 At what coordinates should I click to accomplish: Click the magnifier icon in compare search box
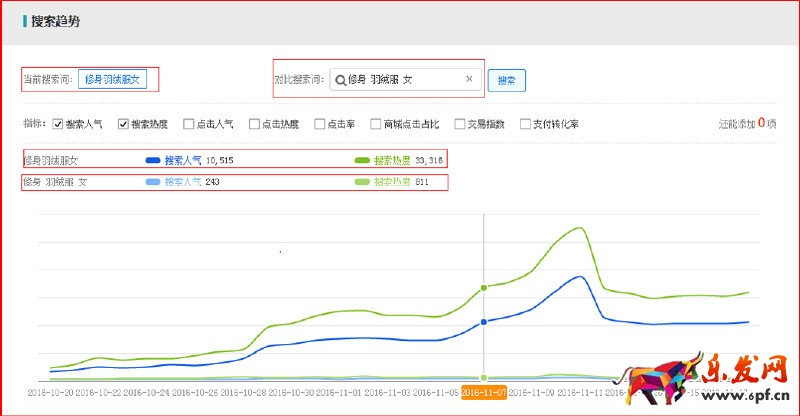[341, 79]
